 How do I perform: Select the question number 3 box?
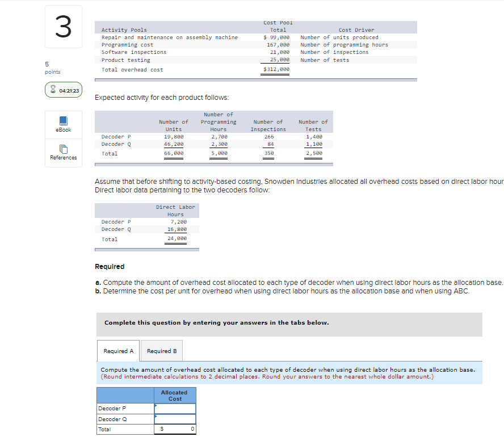64,27
